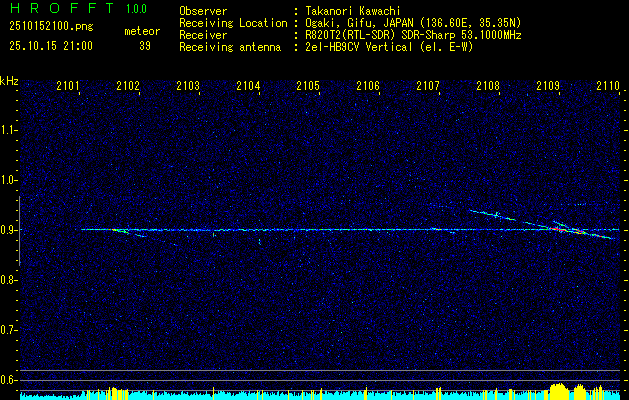The width and height of the screenshot is (629, 400).
Task: Click the 0.6 kHz axis label
Action: (x=9, y=380)
